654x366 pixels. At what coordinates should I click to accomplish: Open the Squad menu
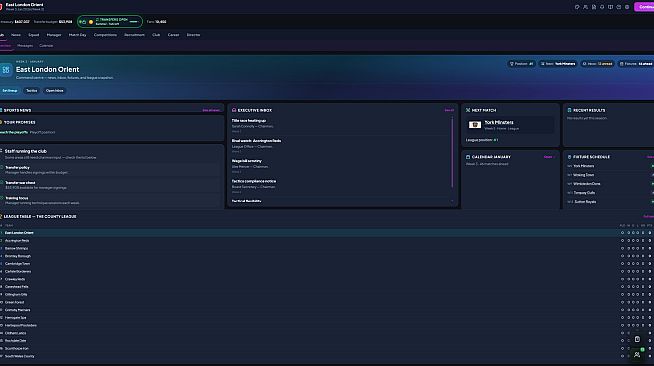click(33, 35)
